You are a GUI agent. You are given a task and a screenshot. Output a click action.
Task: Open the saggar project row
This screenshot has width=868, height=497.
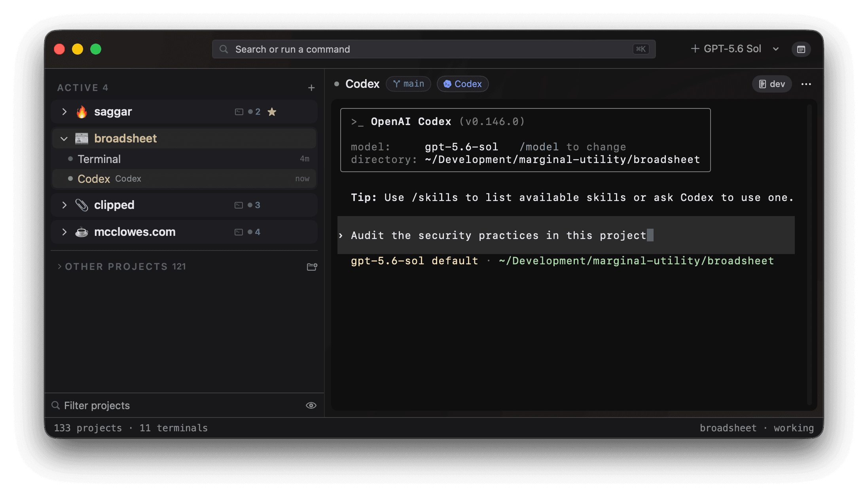click(x=184, y=112)
